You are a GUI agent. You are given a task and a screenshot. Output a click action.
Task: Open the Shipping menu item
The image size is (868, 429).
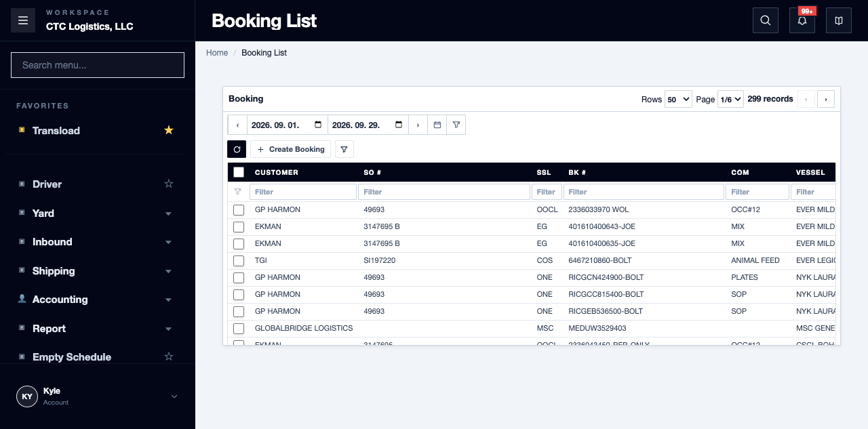click(54, 270)
